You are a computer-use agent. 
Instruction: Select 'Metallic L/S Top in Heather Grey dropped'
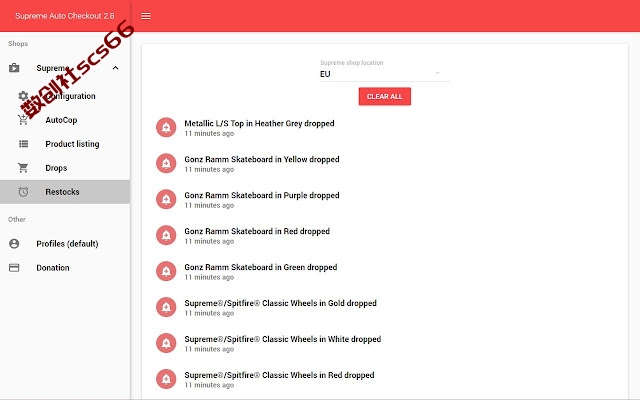259,123
